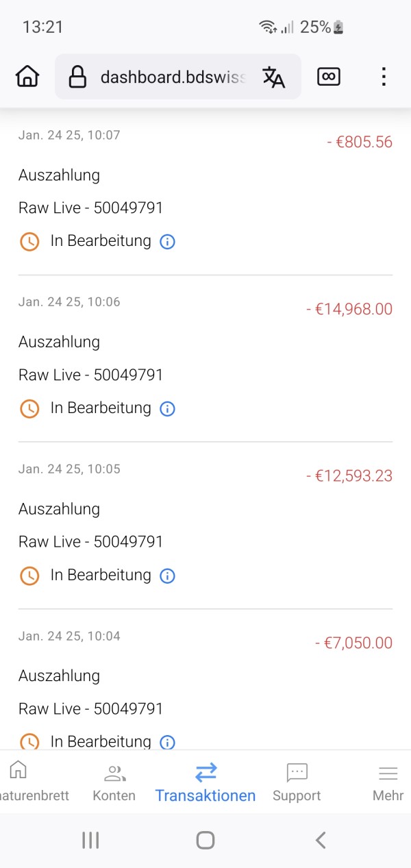Switch to the Konten tab
Screen dimensions: 411x868
pyautogui.click(x=114, y=782)
